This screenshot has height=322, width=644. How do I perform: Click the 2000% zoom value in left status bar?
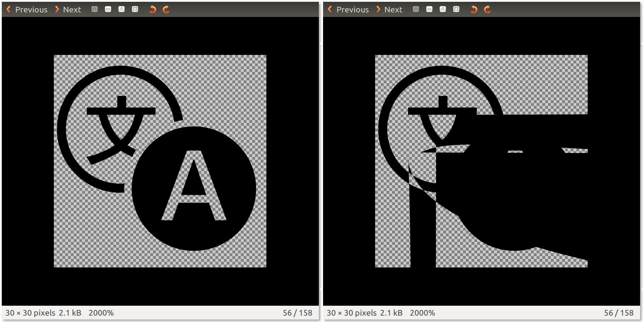(101, 313)
